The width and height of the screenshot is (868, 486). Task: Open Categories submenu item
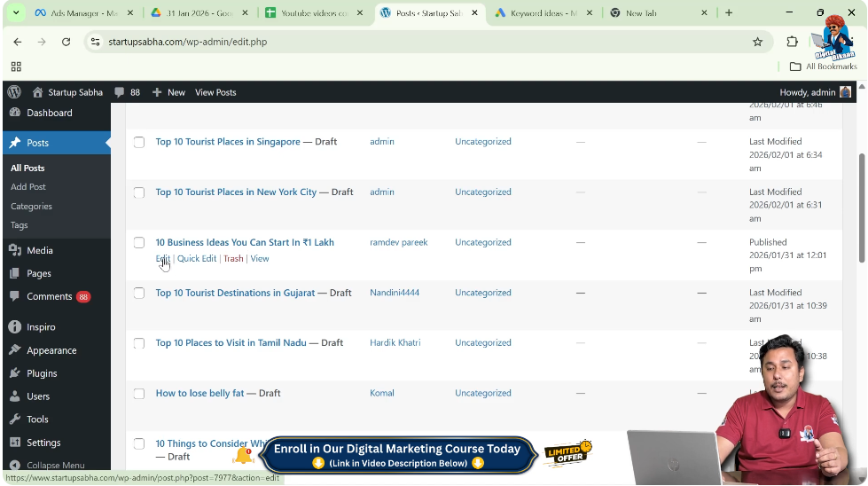click(x=31, y=206)
